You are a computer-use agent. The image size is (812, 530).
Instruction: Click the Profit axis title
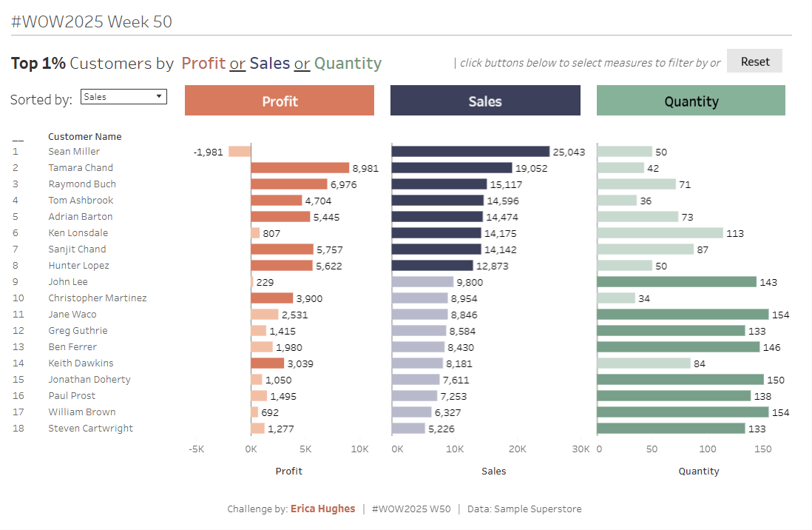(x=288, y=471)
